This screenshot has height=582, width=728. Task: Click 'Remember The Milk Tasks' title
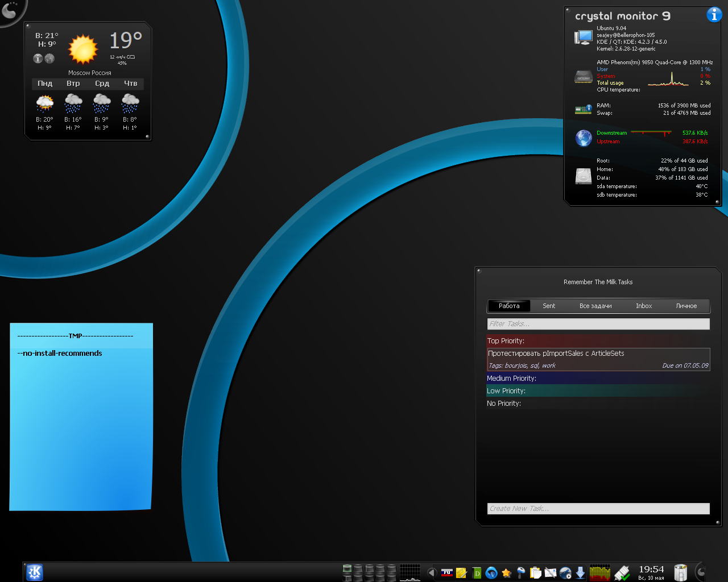(598, 282)
